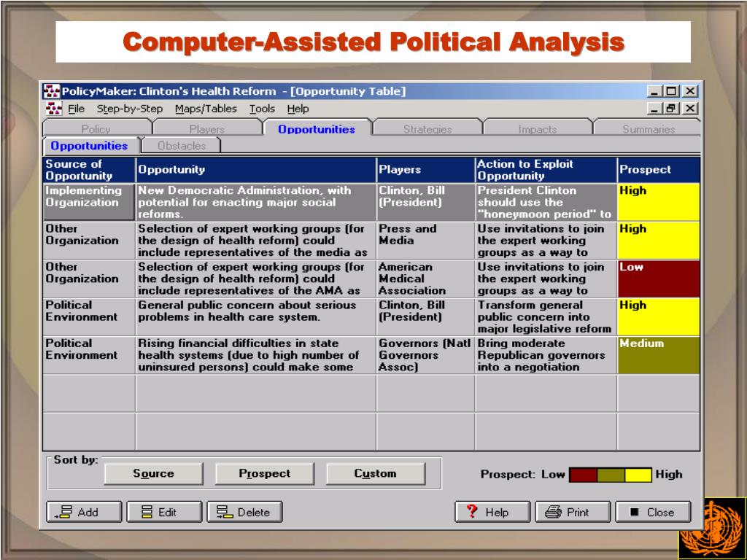This screenshot has height=560, width=747.
Task: Click the Print button
Action: (573, 512)
